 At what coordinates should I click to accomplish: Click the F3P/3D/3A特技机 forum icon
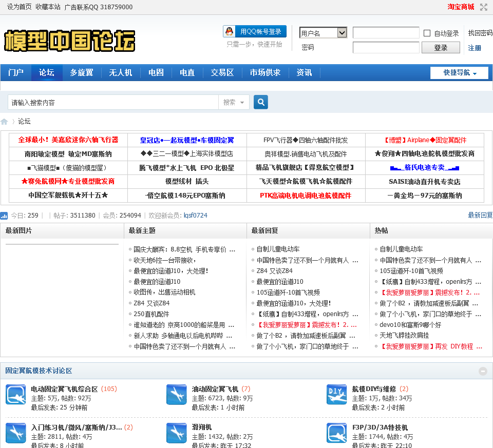(x=337, y=433)
